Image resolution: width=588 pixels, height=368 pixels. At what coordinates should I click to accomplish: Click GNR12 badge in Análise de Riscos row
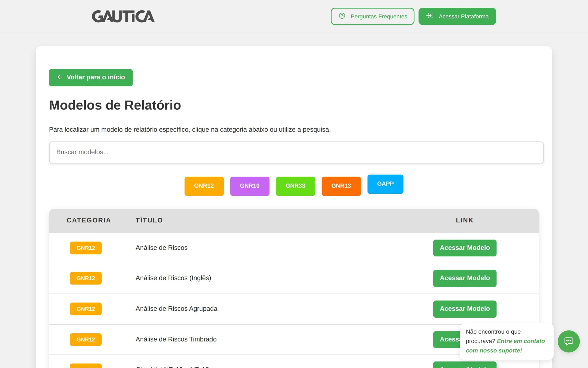85,248
